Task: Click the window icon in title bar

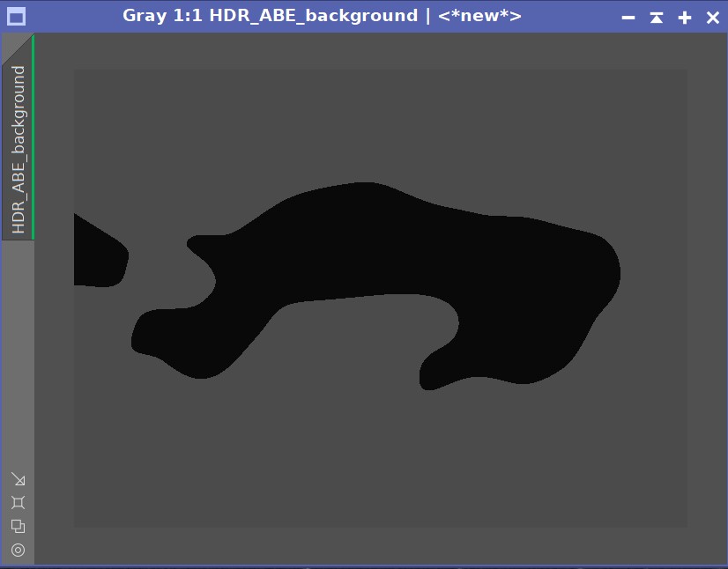Action: [16, 17]
